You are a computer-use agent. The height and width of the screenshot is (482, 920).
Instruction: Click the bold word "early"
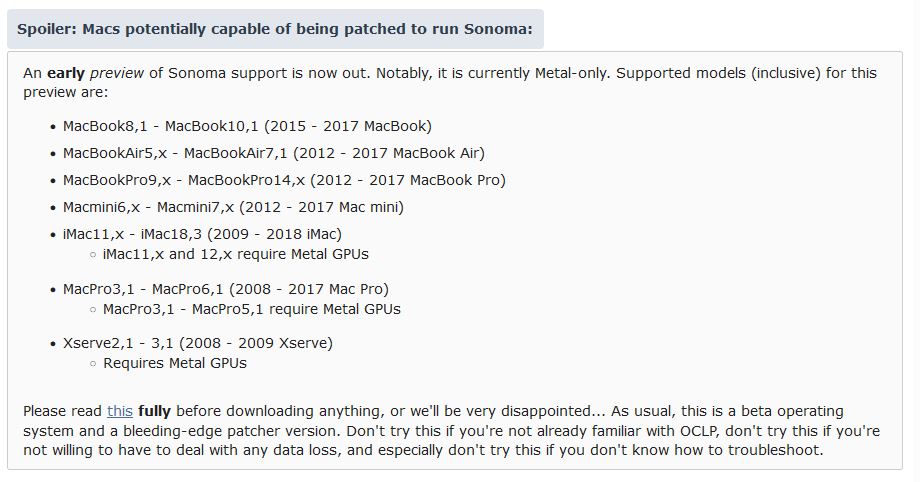tap(66, 73)
